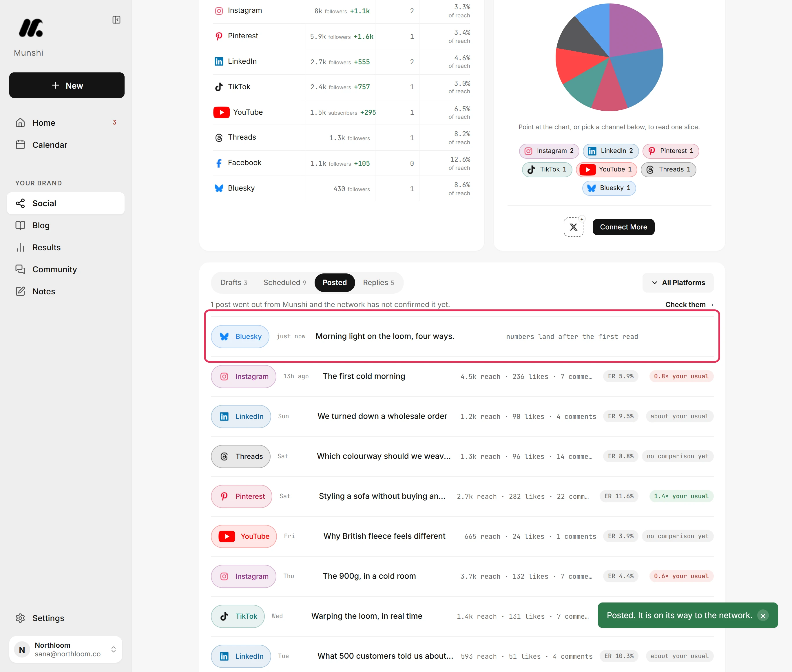792x672 pixels.
Task: Open the Community section
Action: 65,269
